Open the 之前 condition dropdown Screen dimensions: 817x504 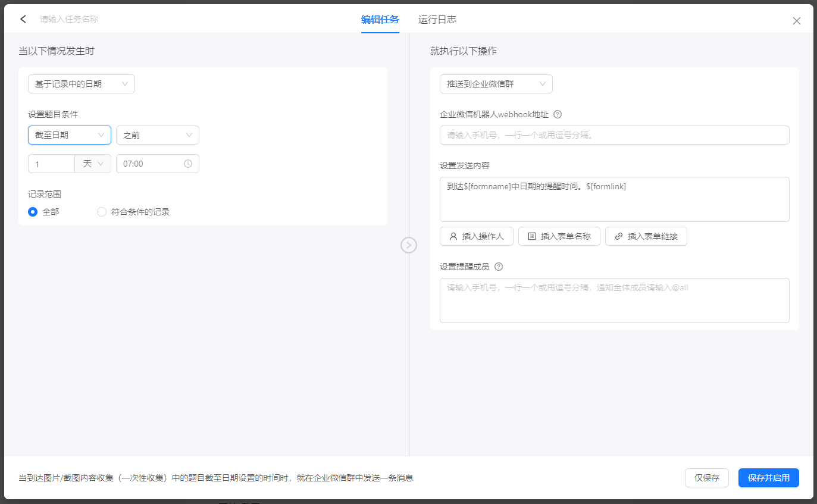[x=158, y=135]
